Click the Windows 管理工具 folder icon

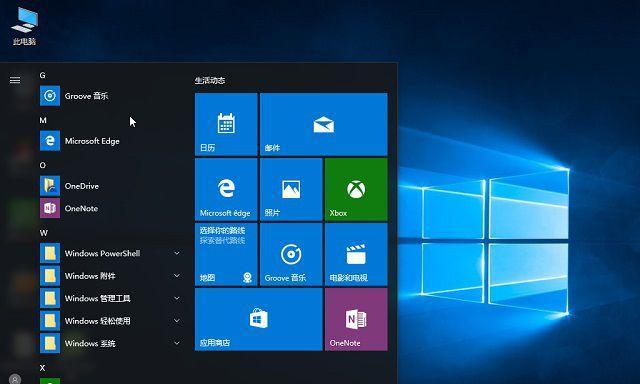50,298
